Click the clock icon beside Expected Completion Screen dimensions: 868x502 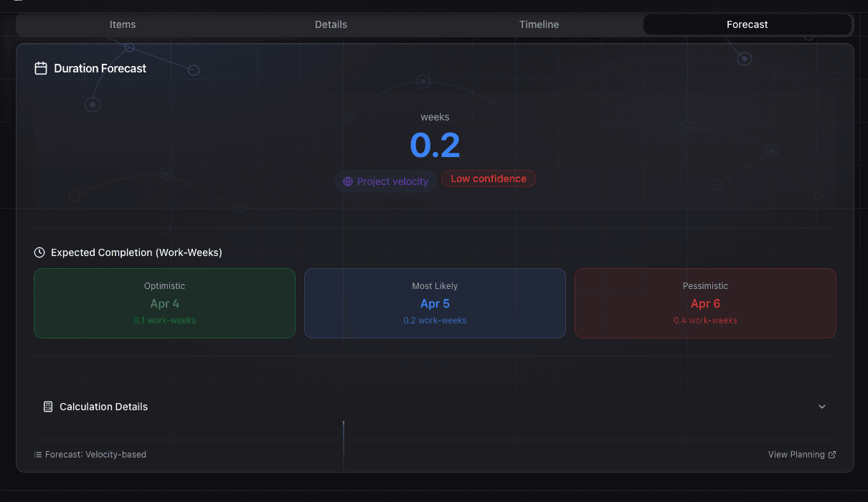click(x=39, y=253)
